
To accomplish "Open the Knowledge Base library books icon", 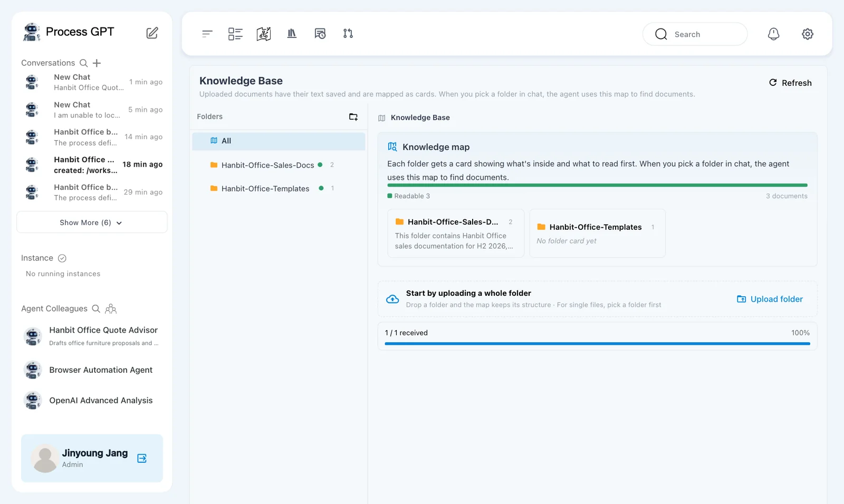I will tap(292, 34).
